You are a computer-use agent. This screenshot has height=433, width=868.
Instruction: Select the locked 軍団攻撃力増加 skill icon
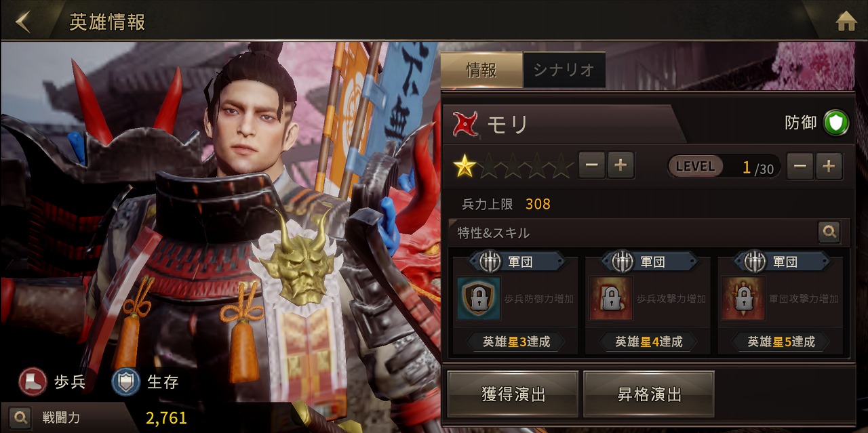pyautogui.click(x=743, y=298)
